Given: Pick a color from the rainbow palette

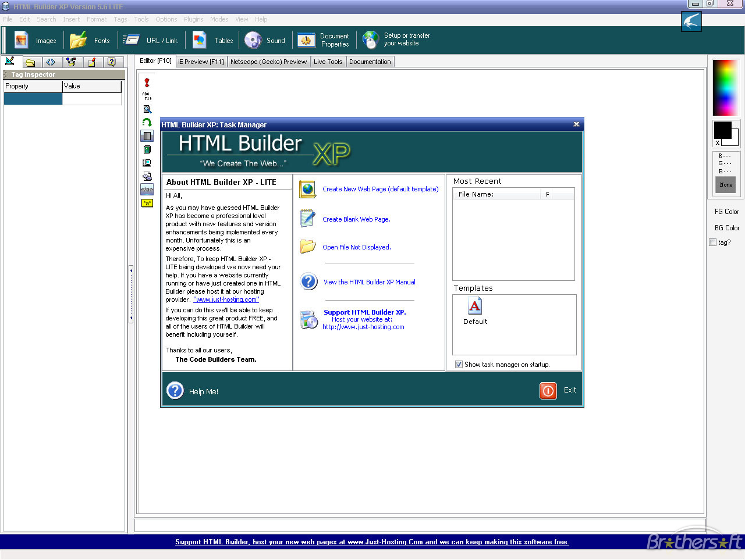Looking at the screenshot, I should (726, 87).
